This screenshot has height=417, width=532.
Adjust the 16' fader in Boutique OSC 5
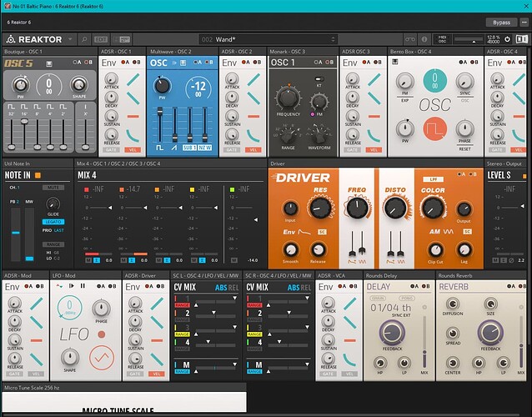click(x=24, y=122)
